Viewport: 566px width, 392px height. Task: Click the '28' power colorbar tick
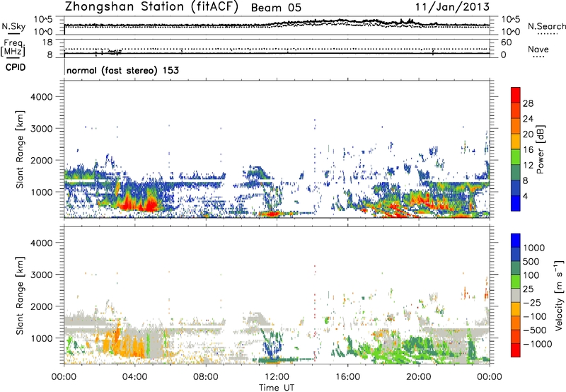(x=528, y=103)
